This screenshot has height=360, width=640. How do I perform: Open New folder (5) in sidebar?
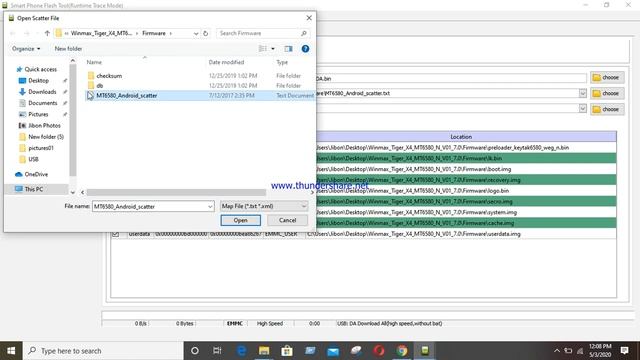46,137
